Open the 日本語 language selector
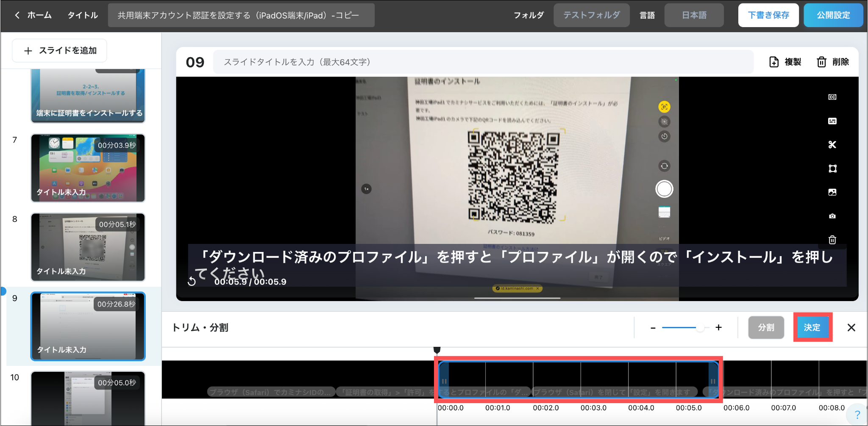 tap(694, 15)
